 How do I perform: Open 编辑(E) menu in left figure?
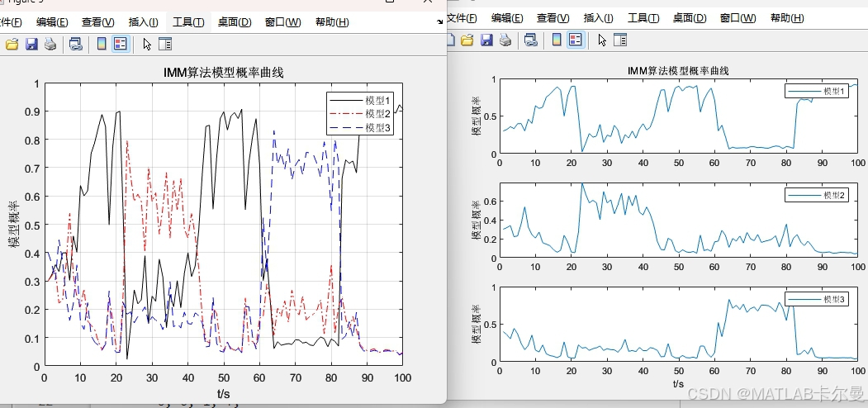(x=52, y=22)
